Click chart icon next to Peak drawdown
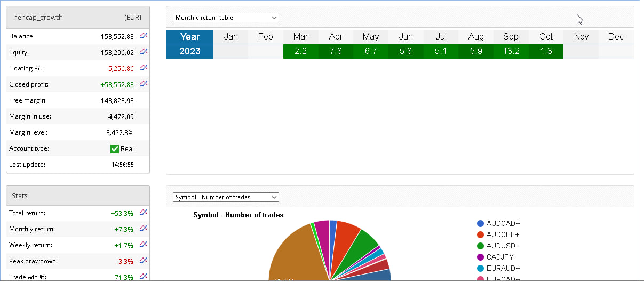644x282 pixels. (143, 261)
